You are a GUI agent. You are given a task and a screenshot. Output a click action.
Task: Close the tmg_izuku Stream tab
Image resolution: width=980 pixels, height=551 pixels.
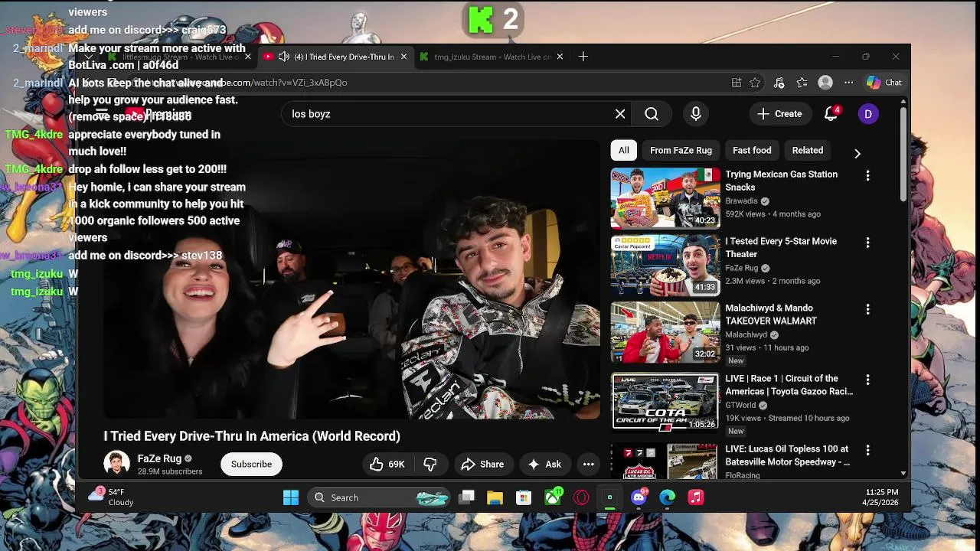560,57
